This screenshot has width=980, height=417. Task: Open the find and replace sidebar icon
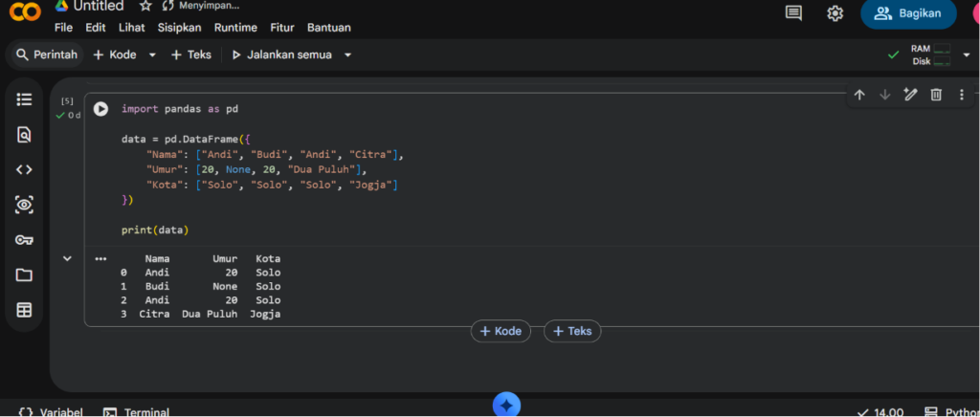[x=24, y=134]
